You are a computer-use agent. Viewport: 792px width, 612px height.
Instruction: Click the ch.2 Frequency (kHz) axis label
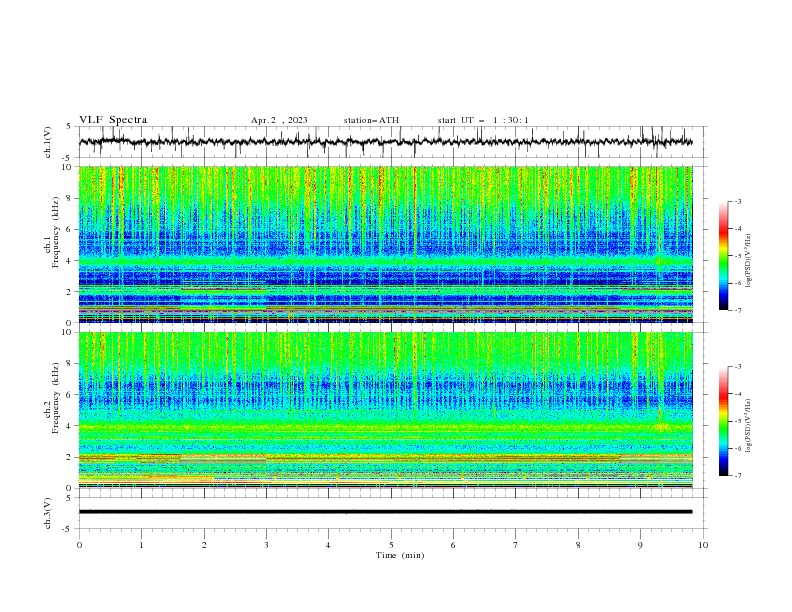coord(52,398)
